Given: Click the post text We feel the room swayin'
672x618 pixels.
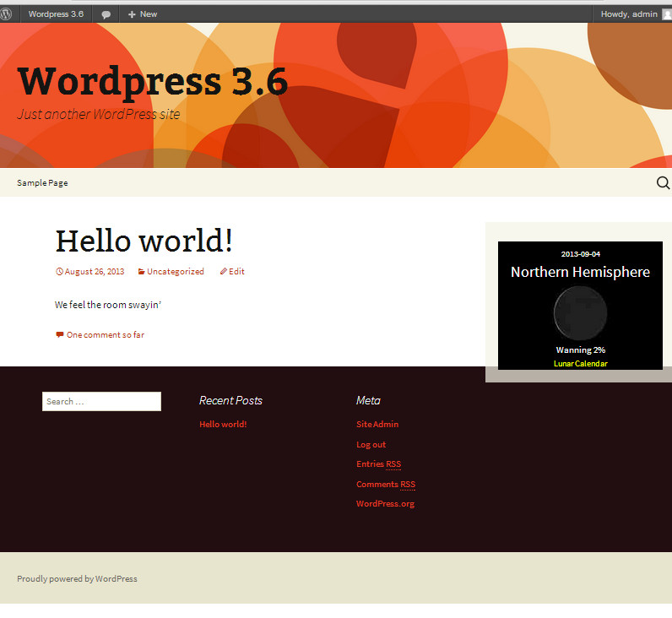Looking at the screenshot, I should (107, 305).
